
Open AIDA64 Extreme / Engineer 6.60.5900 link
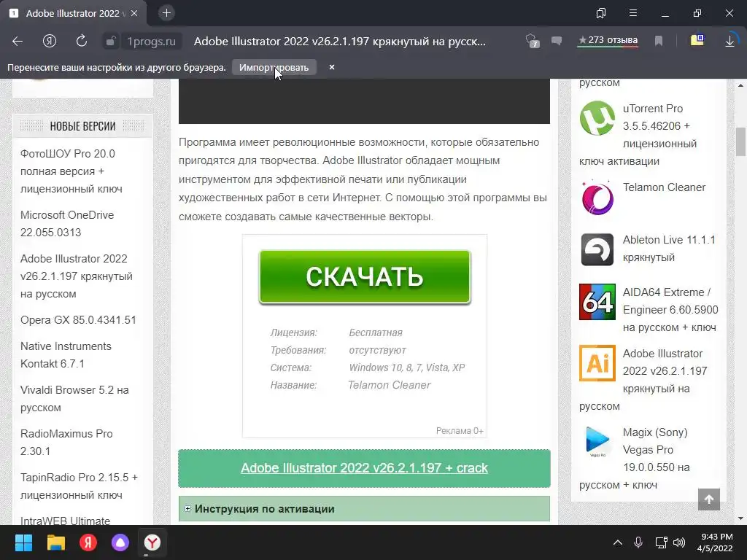[670, 309]
